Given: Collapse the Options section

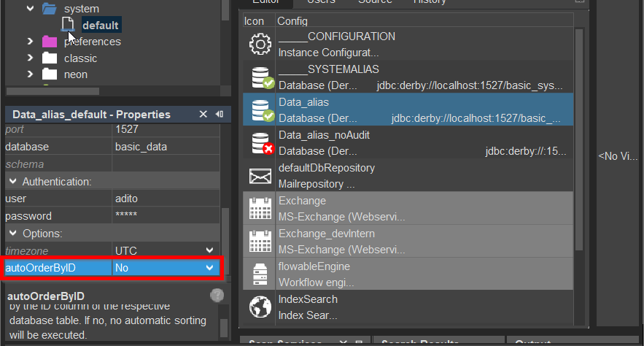Looking at the screenshot, I should 12,234.
